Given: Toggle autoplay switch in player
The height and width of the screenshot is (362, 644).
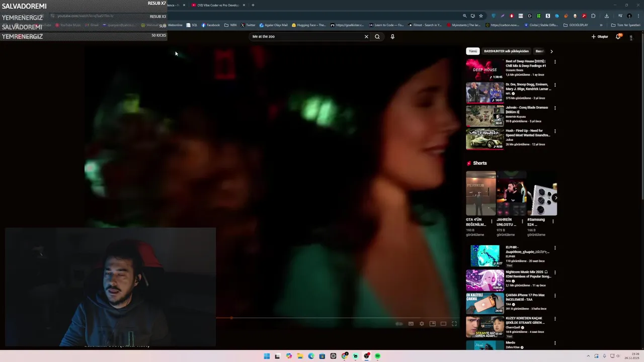Looking at the screenshot, I should tap(399, 324).
